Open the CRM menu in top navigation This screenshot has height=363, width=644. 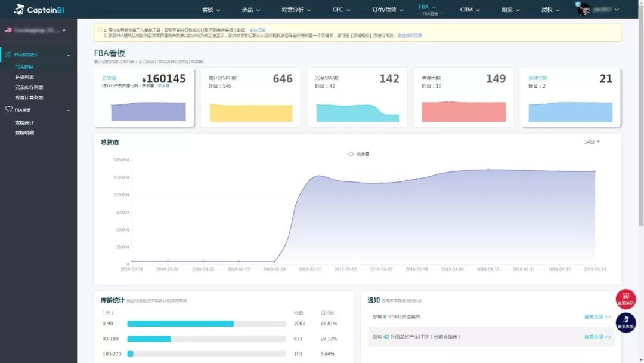click(x=470, y=10)
